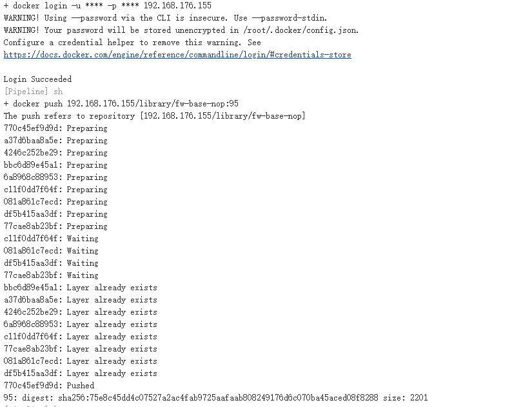Click 'df5b415aa3df: Layer already exists' line
The width and height of the screenshot is (532, 407).
coord(80,373)
